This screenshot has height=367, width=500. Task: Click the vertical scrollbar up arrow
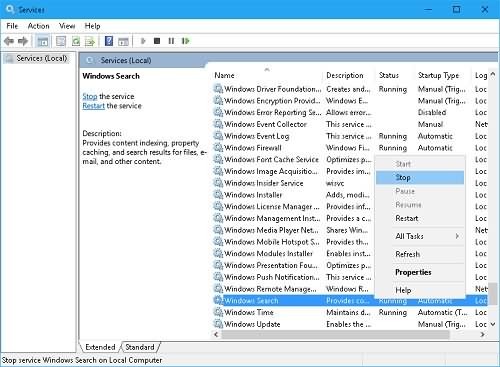(x=493, y=75)
